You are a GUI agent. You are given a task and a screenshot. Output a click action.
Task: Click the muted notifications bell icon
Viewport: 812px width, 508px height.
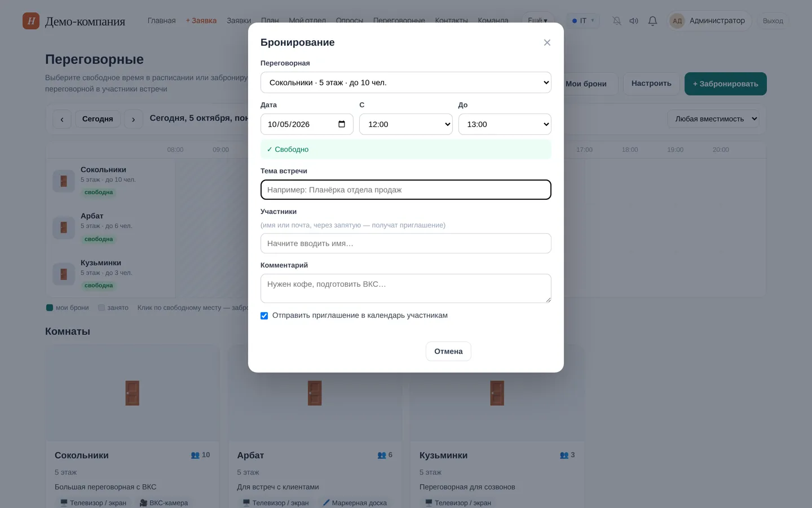(x=617, y=21)
